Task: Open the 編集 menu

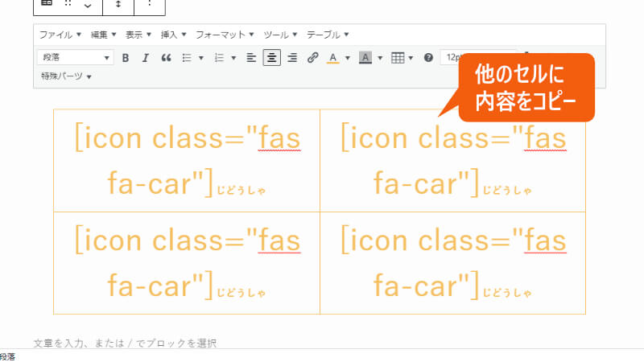Action: point(103,35)
